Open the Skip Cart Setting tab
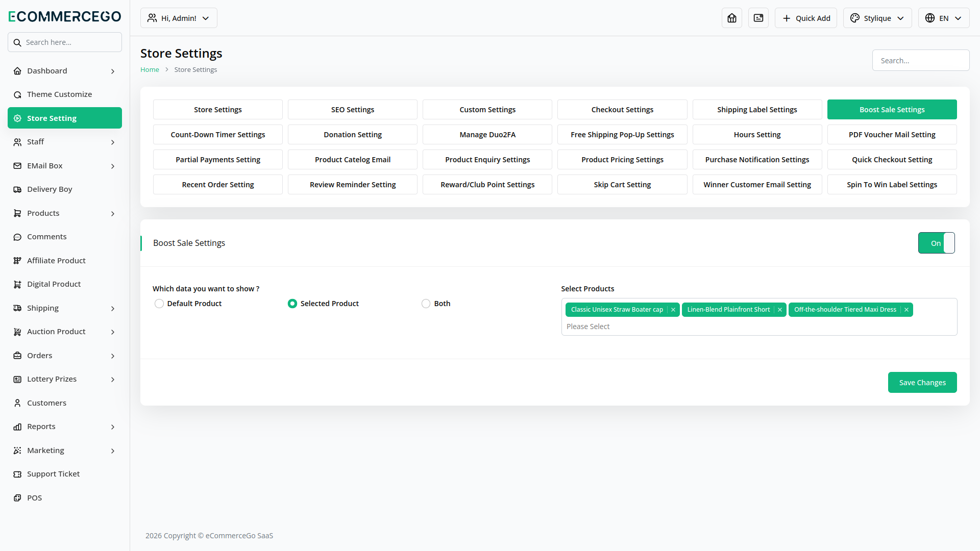This screenshot has height=551, width=980. [x=622, y=185]
